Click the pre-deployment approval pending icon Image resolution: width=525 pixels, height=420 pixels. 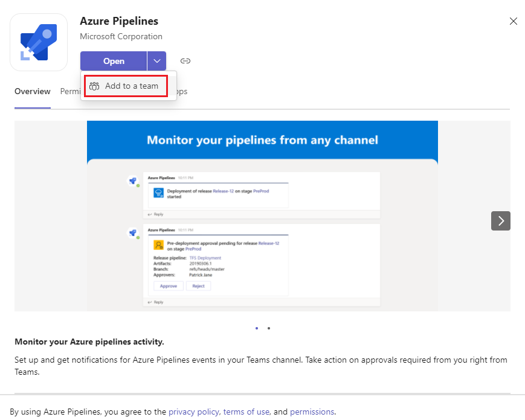[158, 245]
